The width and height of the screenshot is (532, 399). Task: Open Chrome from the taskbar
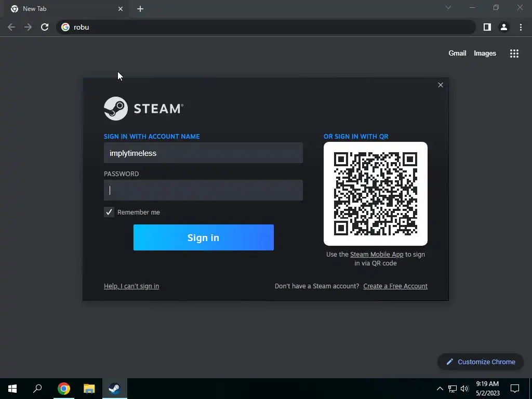pyautogui.click(x=64, y=389)
